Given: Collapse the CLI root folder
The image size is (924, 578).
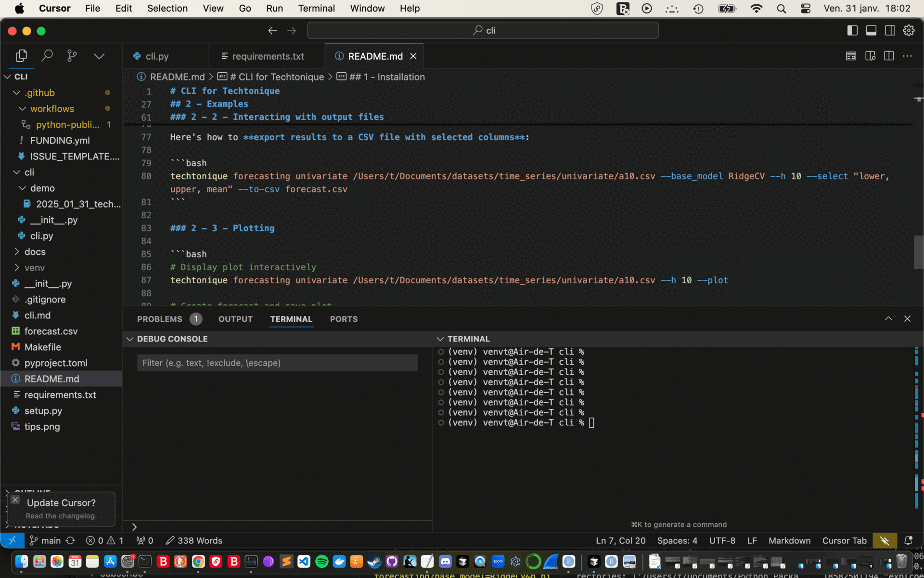Looking at the screenshot, I should pos(8,77).
